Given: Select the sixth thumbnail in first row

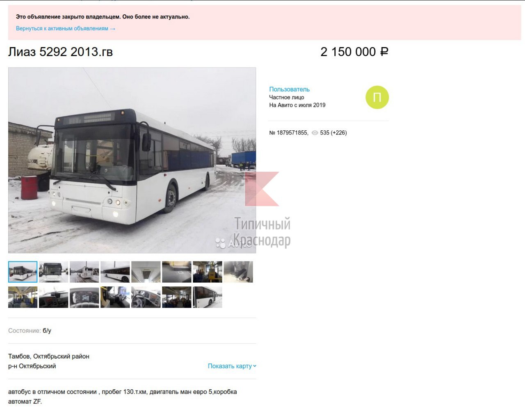Looking at the screenshot, I should [x=177, y=272].
